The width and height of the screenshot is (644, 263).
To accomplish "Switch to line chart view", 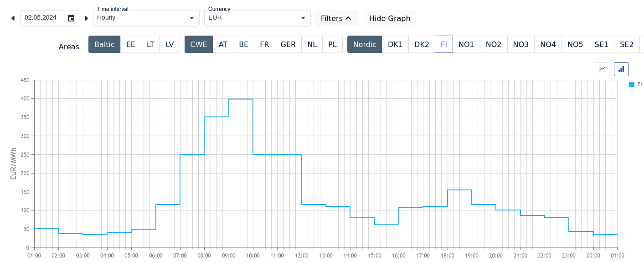I will (602, 69).
